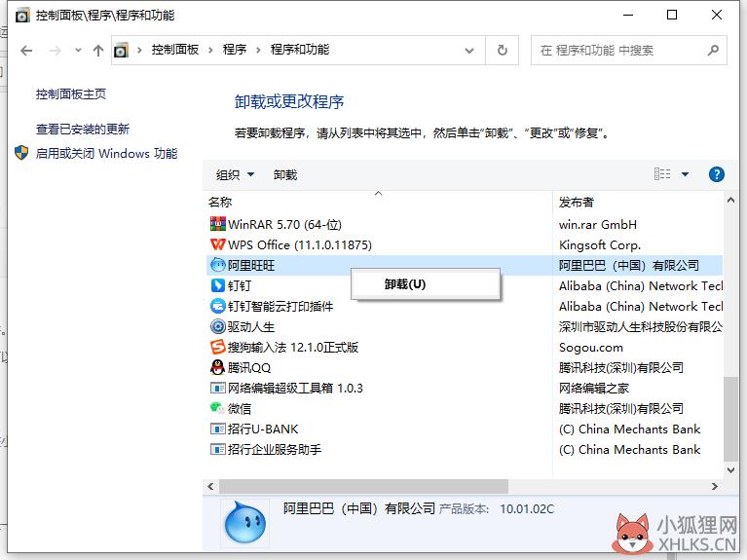Click the 搜狗输入法 icon
Viewport: 747px width, 560px height.
pyautogui.click(x=218, y=347)
